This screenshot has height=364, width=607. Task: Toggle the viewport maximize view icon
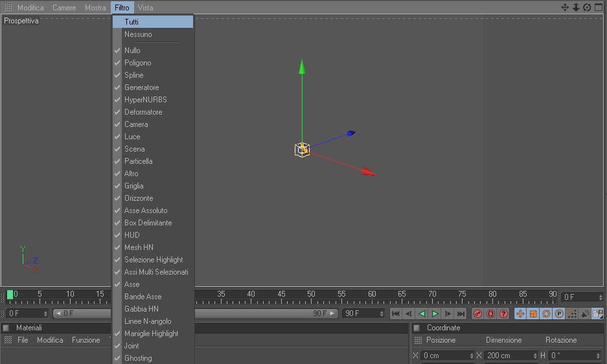(x=599, y=7)
